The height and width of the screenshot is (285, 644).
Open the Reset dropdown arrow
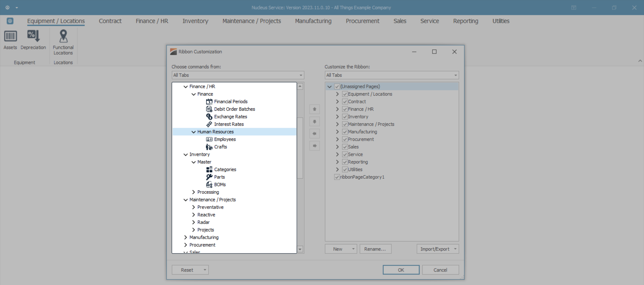(x=205, y=270)
